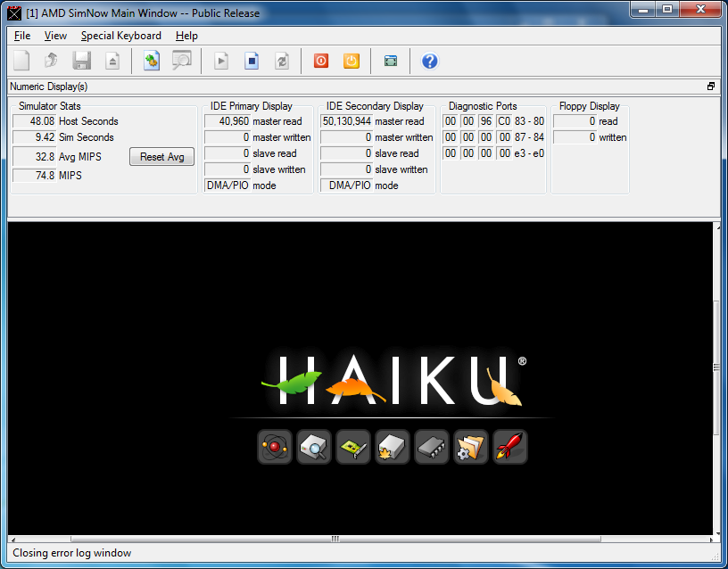
Task: Click the IDE Secondary master written value field
Action: pyautogui.click(x=346, y=137)
